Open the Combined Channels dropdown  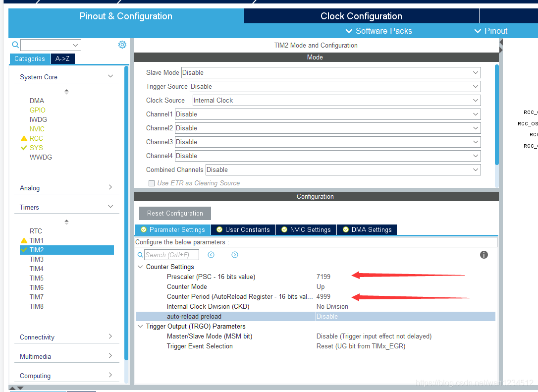[x=343, y=169]
